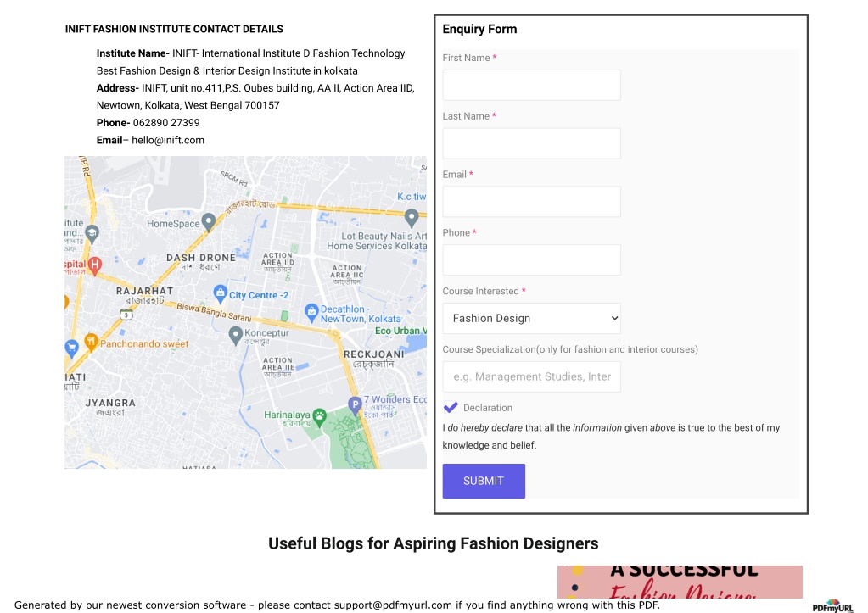
Task: Click the SUBMIT button
Action: point(484,481)
